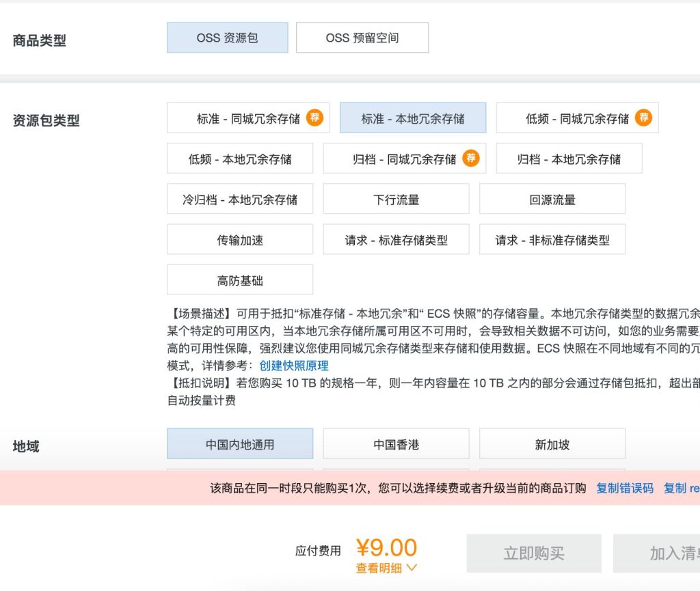Choose 下行流量 resource package
This screenshot has height=591, width=700.
click(x=396, y=199)
